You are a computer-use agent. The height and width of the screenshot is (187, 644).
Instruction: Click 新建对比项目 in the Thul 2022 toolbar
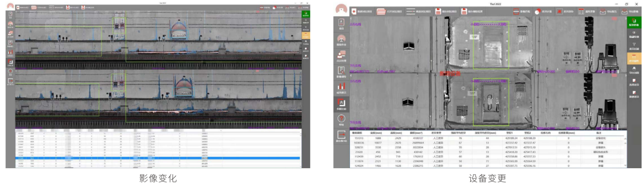tap(361, 12)
